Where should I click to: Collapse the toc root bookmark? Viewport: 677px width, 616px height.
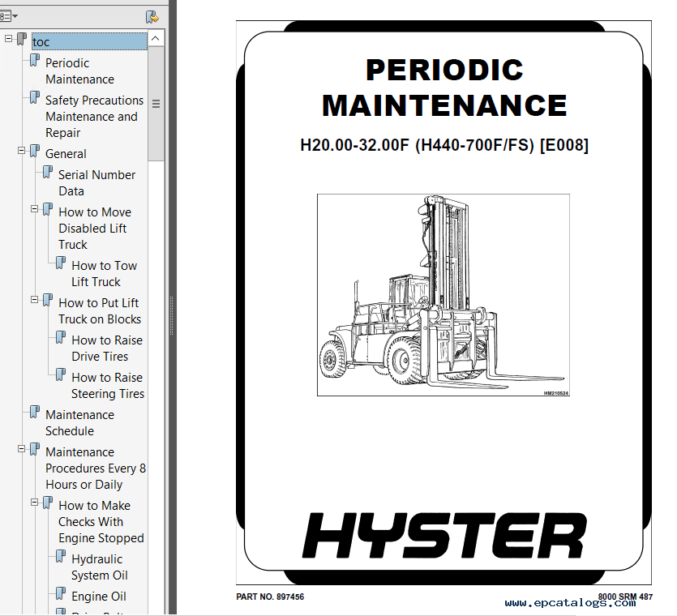click(x=8, y=38)
